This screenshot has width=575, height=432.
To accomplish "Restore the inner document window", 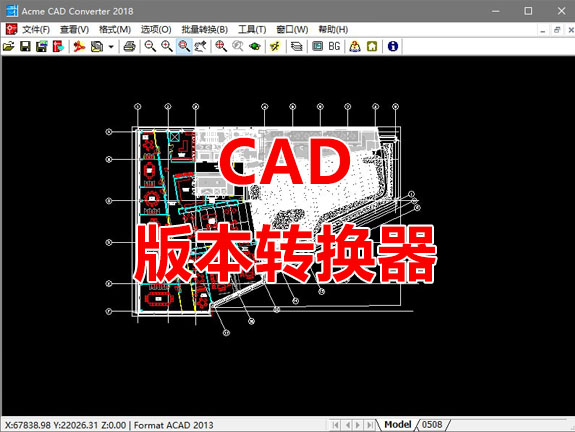I will coord(557,30).
